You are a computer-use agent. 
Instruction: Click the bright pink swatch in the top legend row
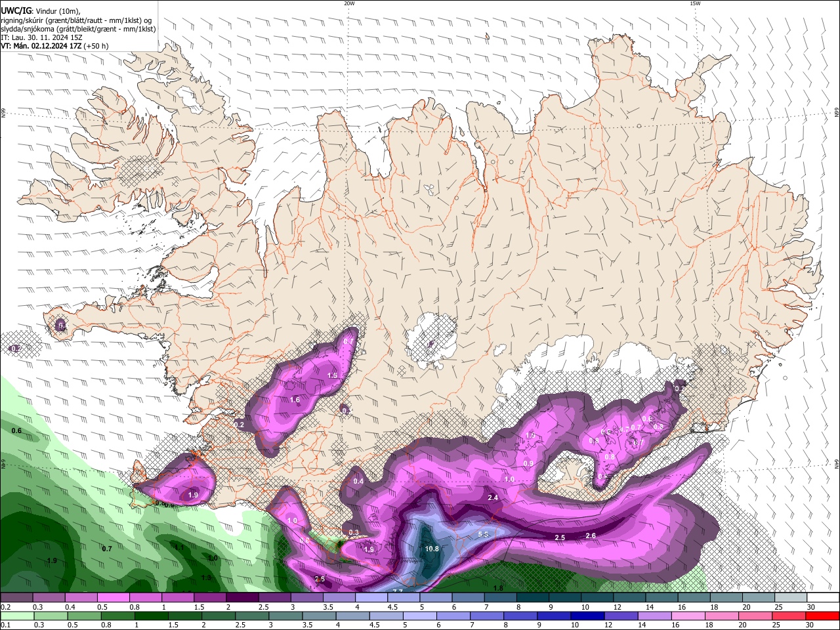point(113,597)
